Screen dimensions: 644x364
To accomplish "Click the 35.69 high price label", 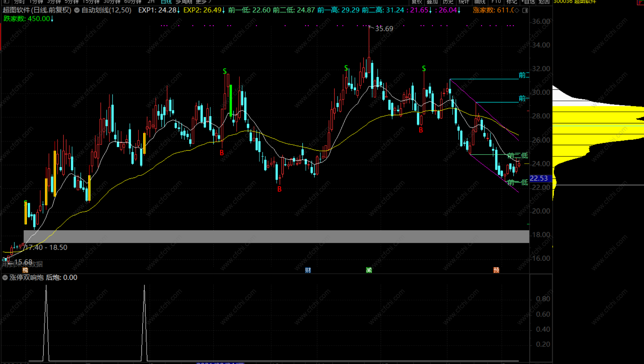I will click(384, 29).
